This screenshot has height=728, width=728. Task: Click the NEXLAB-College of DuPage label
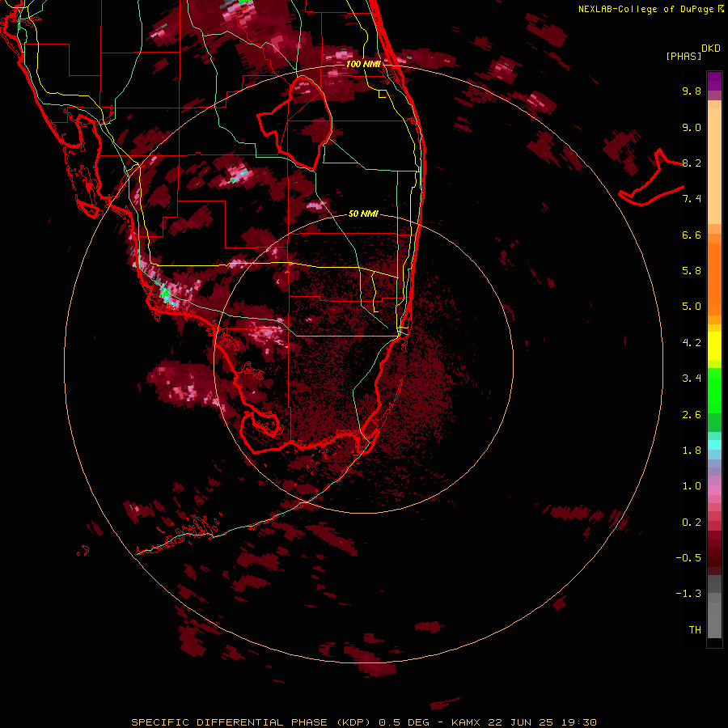tap(651, 9)
